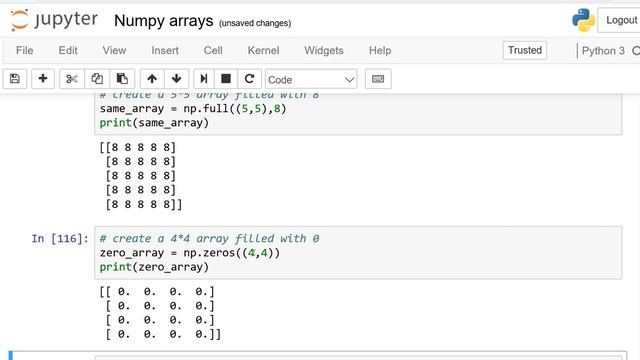Open the Kernel menu
Viewport: 640px width, 360px height.
click(x=263, y=51)
